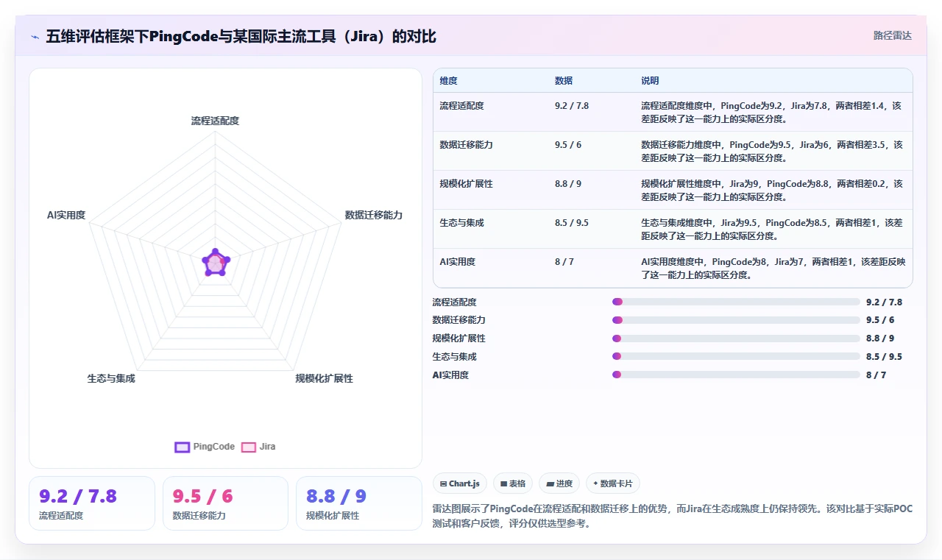This screenshot has width=942, height=560.
Task: Click the AI实用度 progress bar
Action: pyautogui.click(x=736, y=375)
